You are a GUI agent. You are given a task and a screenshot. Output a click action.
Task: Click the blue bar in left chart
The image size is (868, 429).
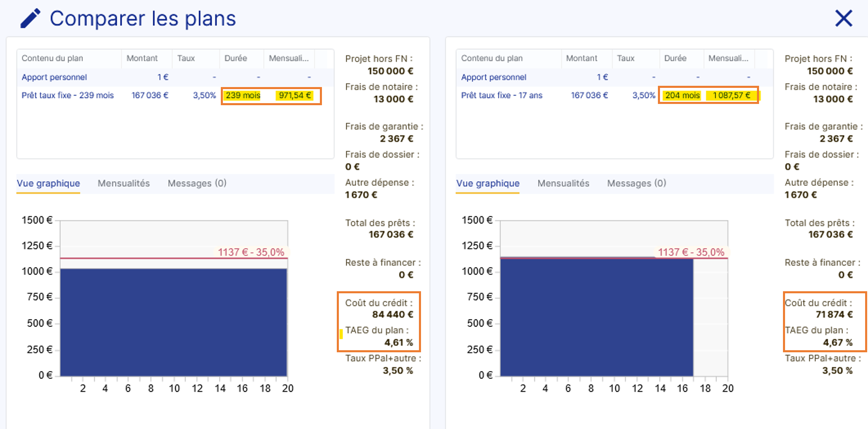(x=173, y=322)
